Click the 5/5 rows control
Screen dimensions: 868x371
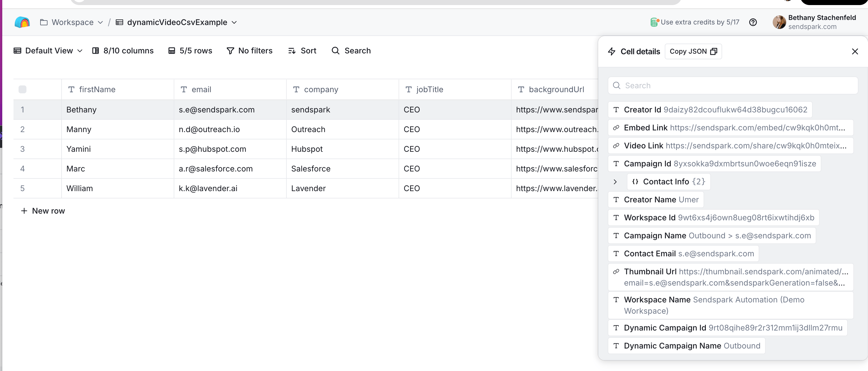(190, 51)
